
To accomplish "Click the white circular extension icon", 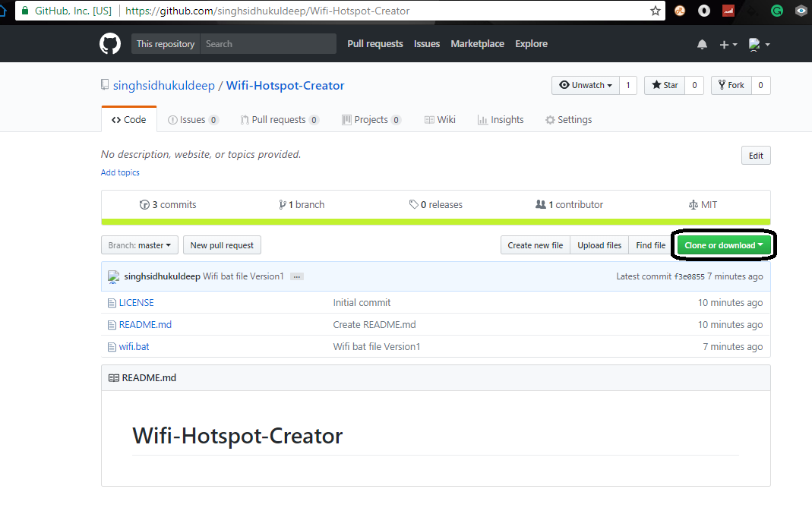I will pos(704,11).
